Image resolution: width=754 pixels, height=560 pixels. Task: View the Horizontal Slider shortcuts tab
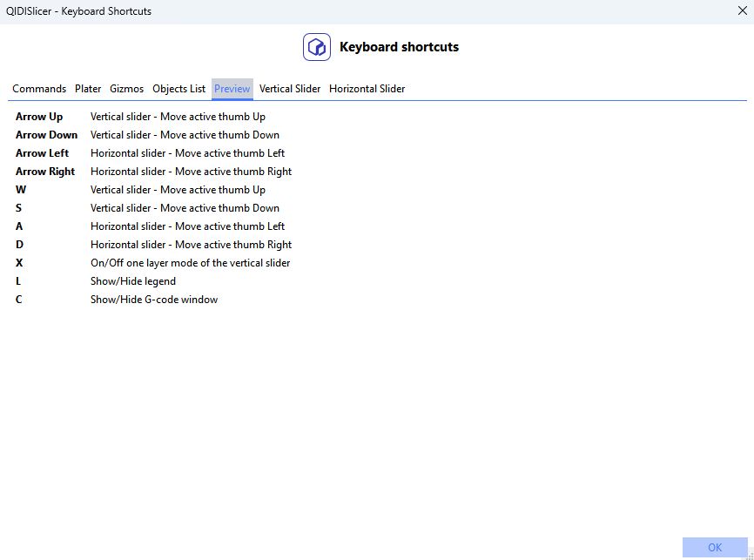click(x=367, y=89)
